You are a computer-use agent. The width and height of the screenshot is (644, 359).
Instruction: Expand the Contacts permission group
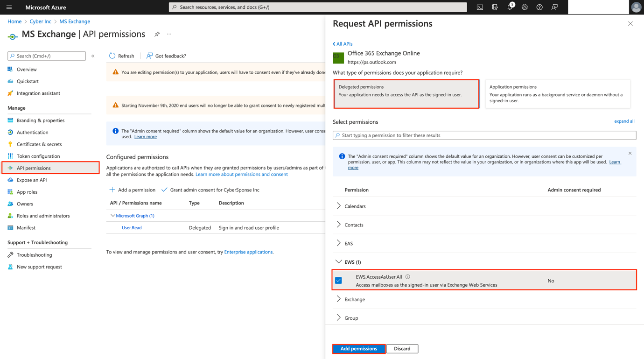339,225
